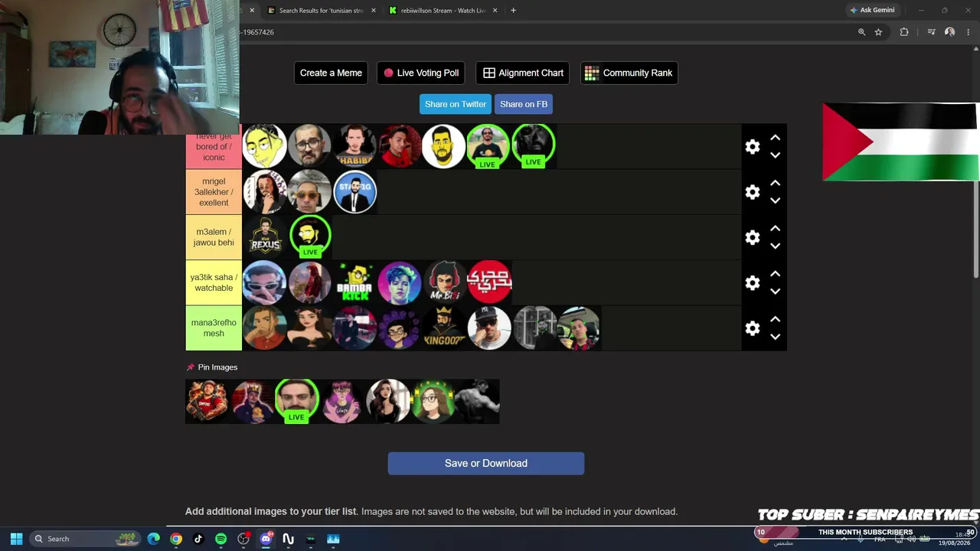Open the Community Rank view
980x551 pixels.
point(629,73)
